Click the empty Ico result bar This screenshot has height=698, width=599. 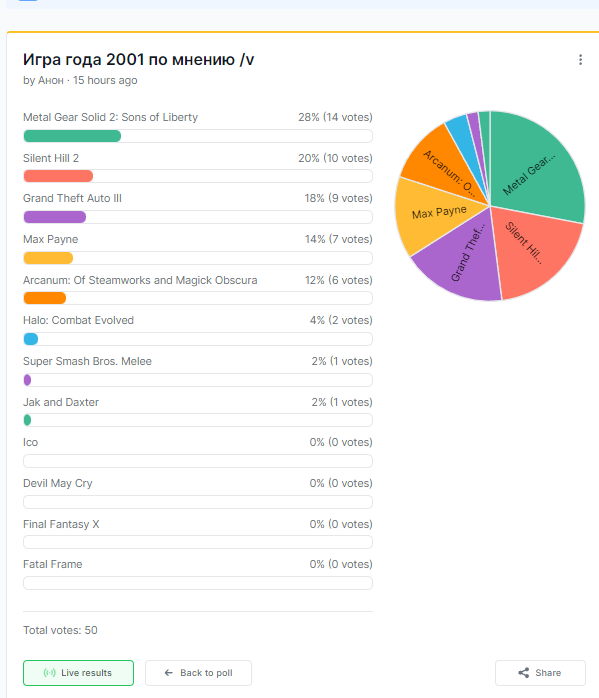pyautogui.click(x=198, y=461)
